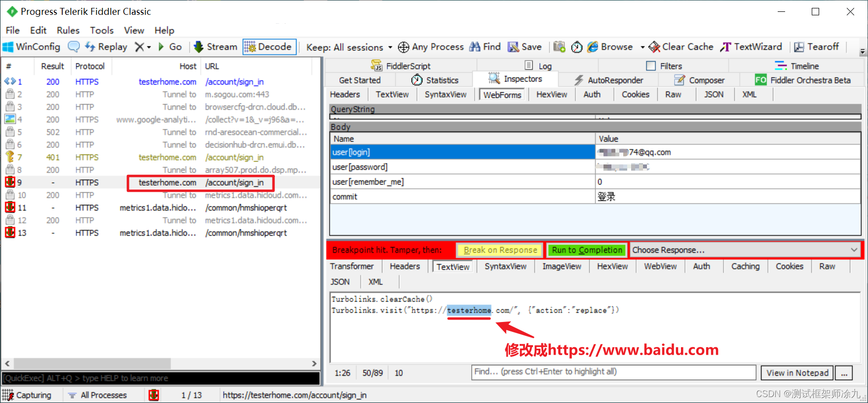Select the request Cookies inspector tab
The image size is (868, 403).
coord(636,94)
